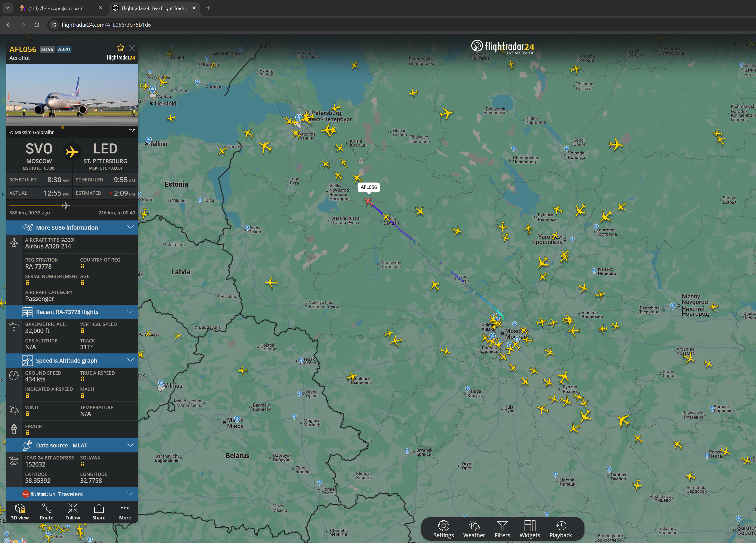Open the Filters panel
756x543 pixels.
(502, 529)
